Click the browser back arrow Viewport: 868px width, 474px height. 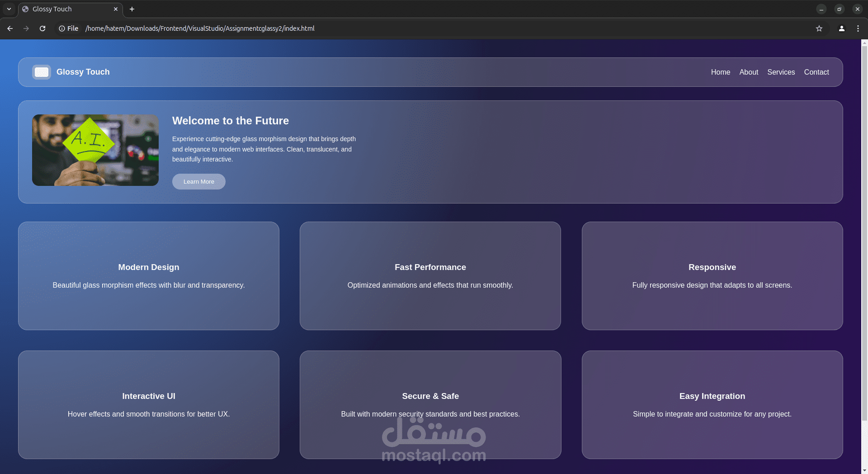click(10, 28)
